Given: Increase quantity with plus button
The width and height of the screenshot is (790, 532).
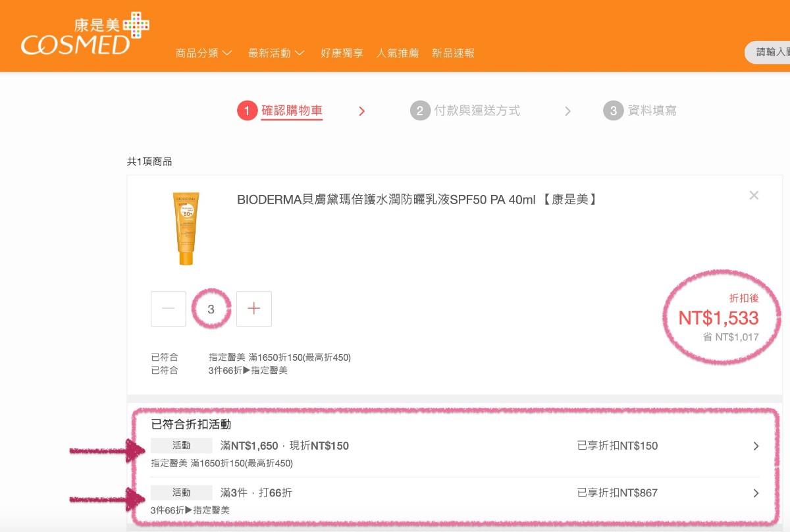Looking at the screenshot, I should click(x=254, y=309).
